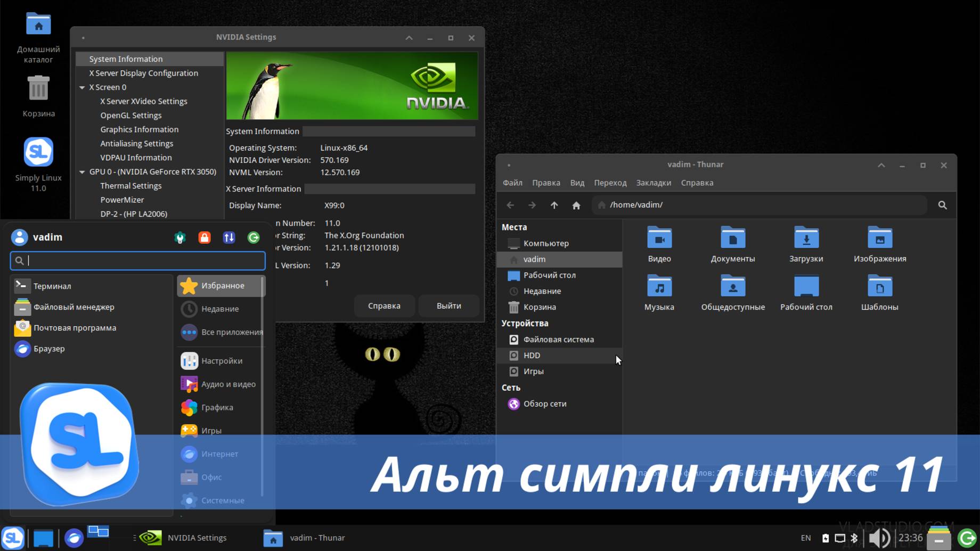Click the search field in the app menu
980x551 pixels.
pos(137,261)
